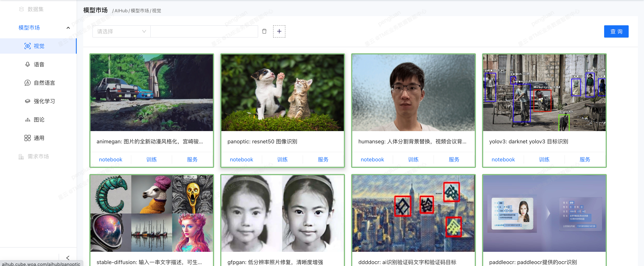This screenshot has width=644, height=266.
Task: Open 数据集 in the sidebar
Action: point(35,9)
